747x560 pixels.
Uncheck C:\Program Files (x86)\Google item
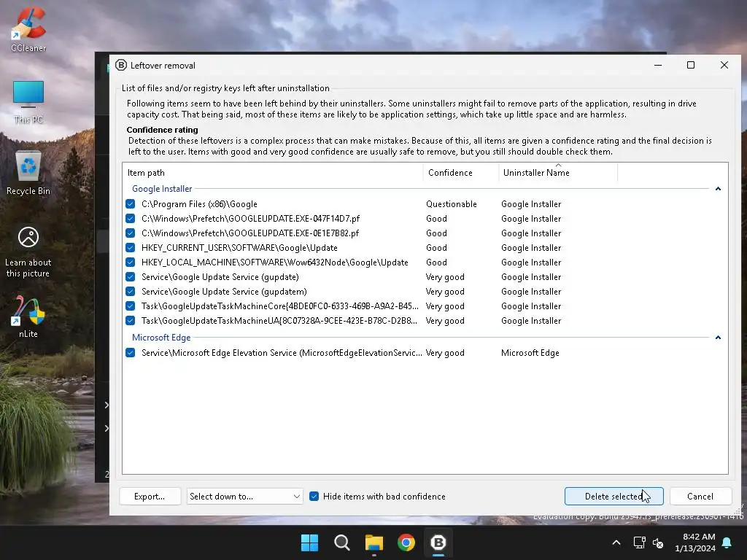tap(130, 204)
